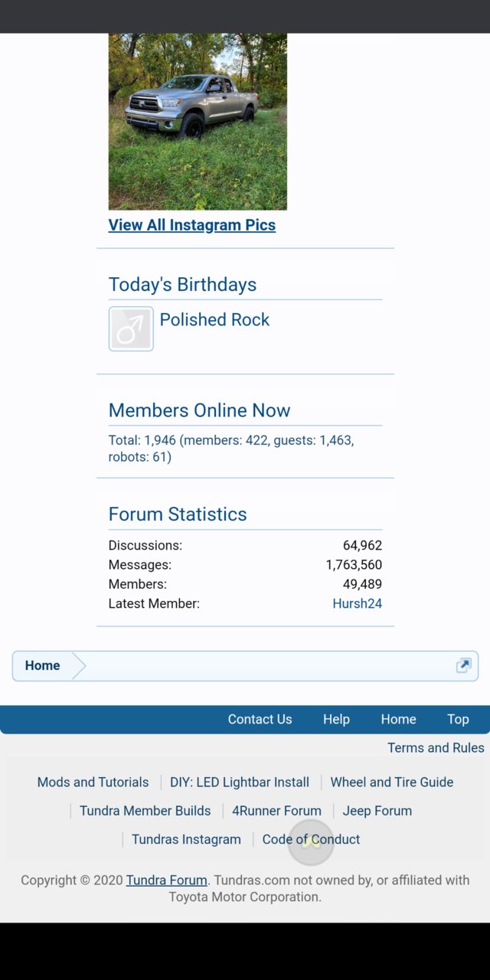The width and height of the screenshot is (490, 980).
Task: Visit the Jeep Forum link
Action: pyautogui.click(x=377, y=811)
